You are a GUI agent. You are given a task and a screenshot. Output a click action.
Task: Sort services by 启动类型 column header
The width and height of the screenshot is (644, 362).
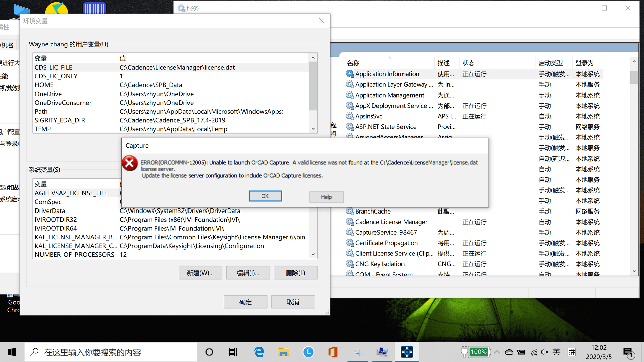tap(554, 63)
